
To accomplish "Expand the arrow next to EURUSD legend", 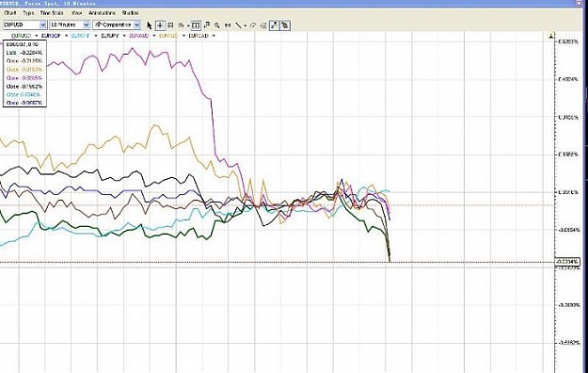I will (37, 36).
